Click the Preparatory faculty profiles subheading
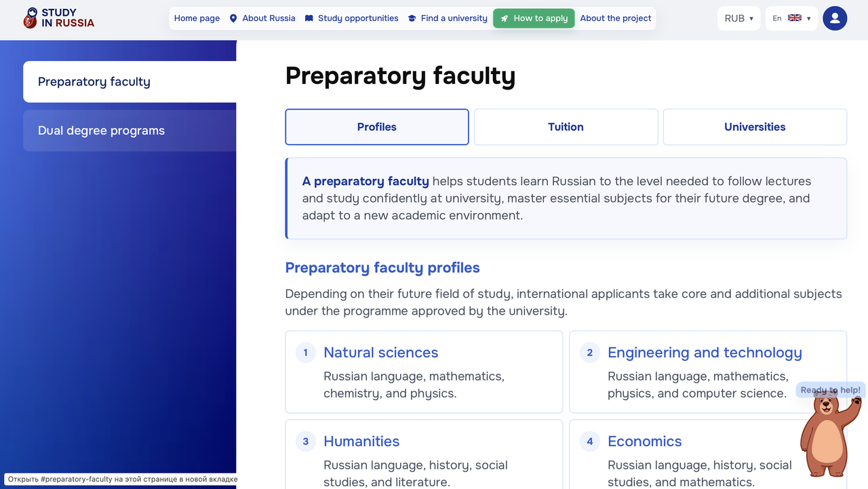Screen dimensions: 868x489 pos(382,268)
